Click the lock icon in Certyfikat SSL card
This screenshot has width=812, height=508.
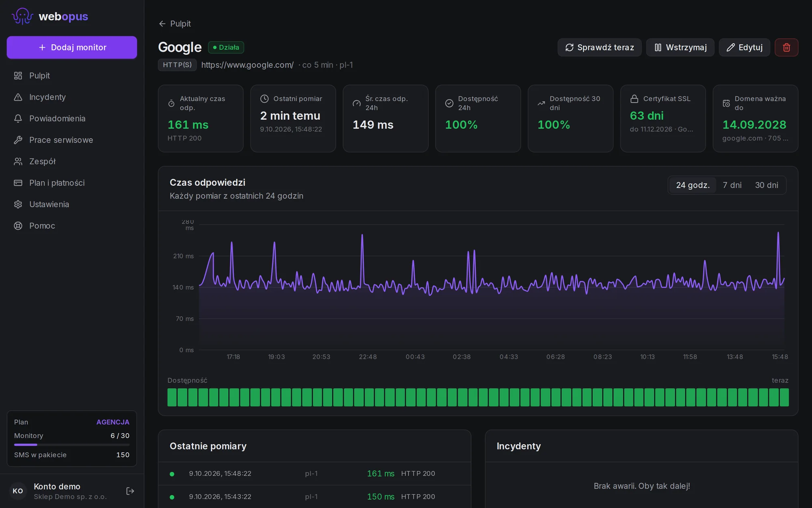(x=634, y=99)
